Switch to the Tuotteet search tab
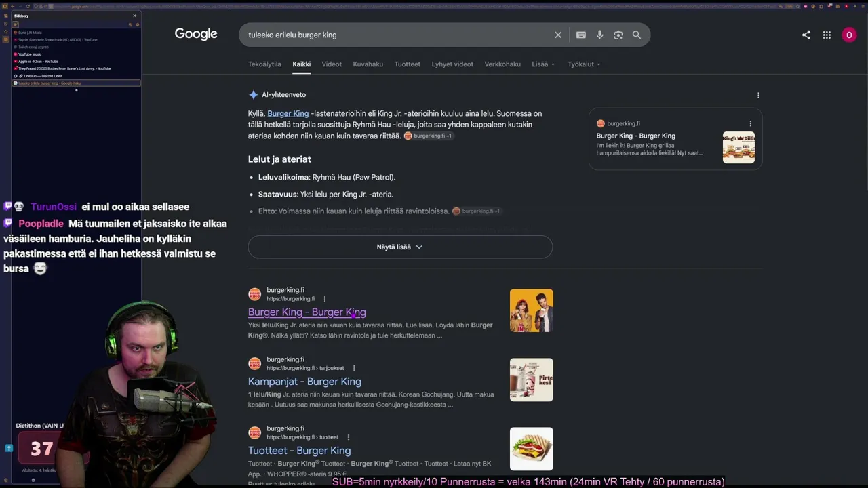 408,64
